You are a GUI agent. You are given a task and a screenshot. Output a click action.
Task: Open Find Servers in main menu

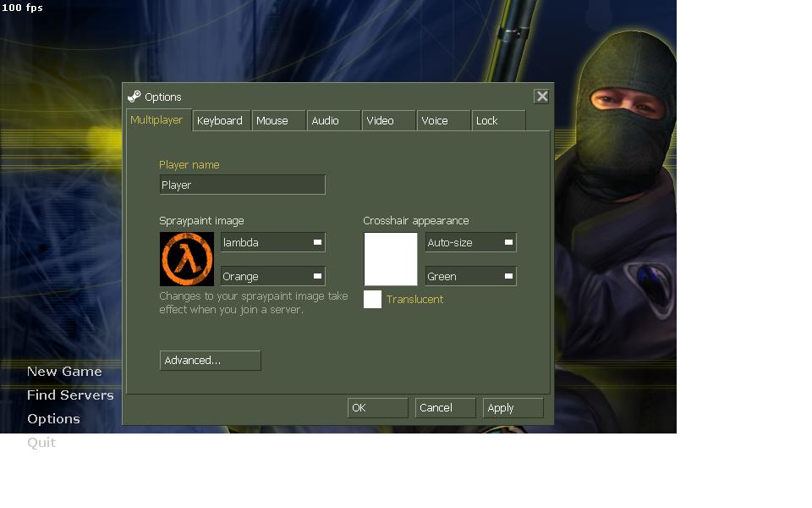click(x=70, y=395)
